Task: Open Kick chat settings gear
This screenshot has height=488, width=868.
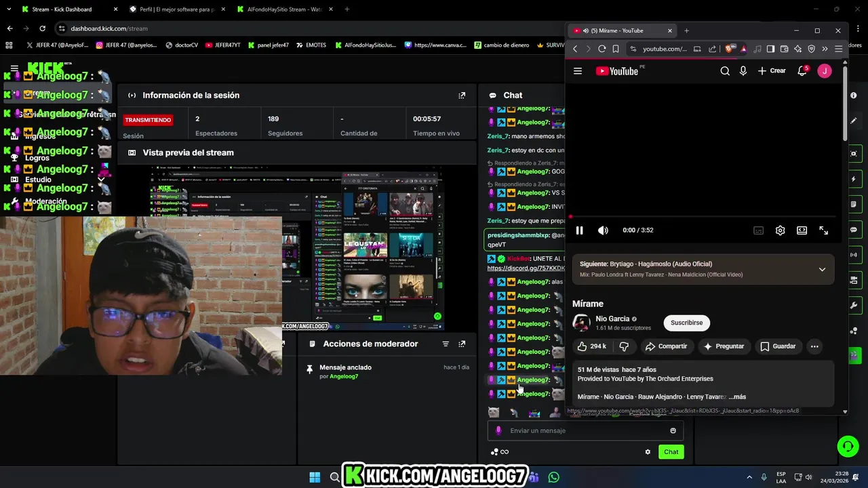Action: (x=648, y=452)
